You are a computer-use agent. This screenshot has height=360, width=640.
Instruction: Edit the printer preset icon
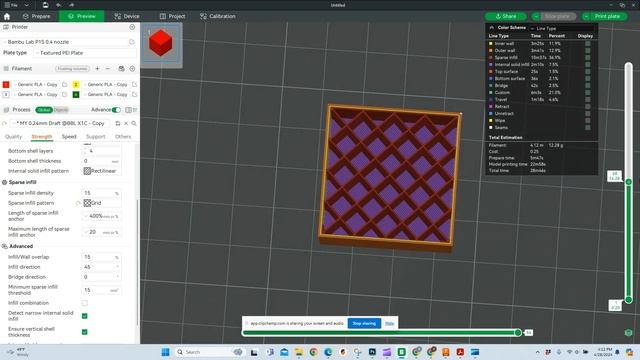click(132, 42)
